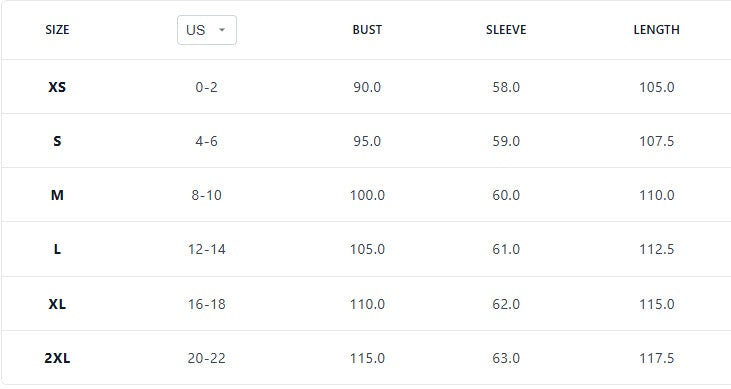Select the 2XL size row label
This screenshot has height=389, width=731.
57,358
